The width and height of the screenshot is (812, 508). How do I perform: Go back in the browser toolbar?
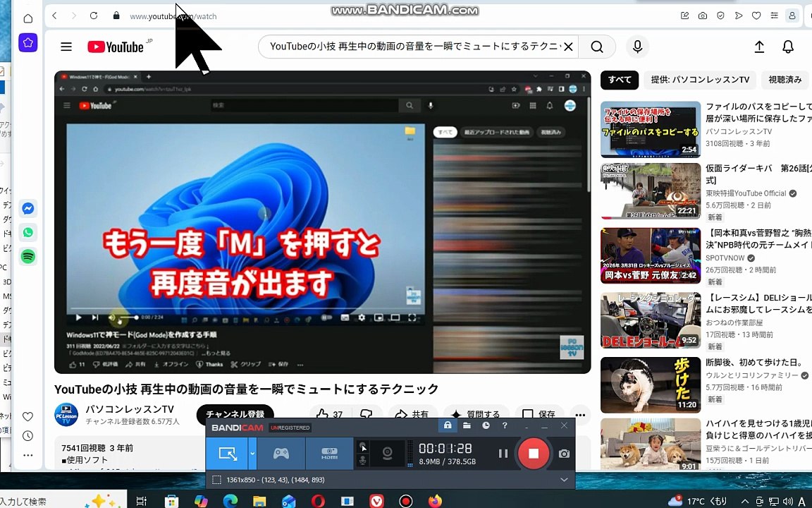pyautogui.click(x=55, y=16)
